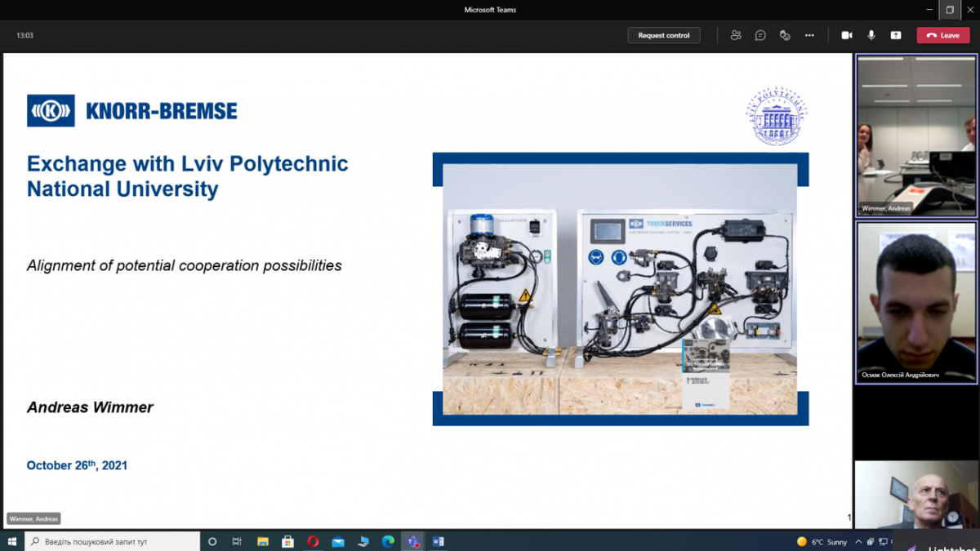This screenshot has width=980, height=551.
Task: Toggle the microphone mute
Action: click(x=871, y=35)
